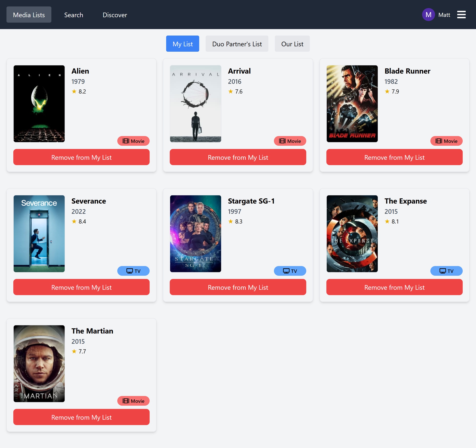Click the 8.3 rating on Stargate SG-1 card
This screenshot has height=448, width=476.
coord(239,221)
